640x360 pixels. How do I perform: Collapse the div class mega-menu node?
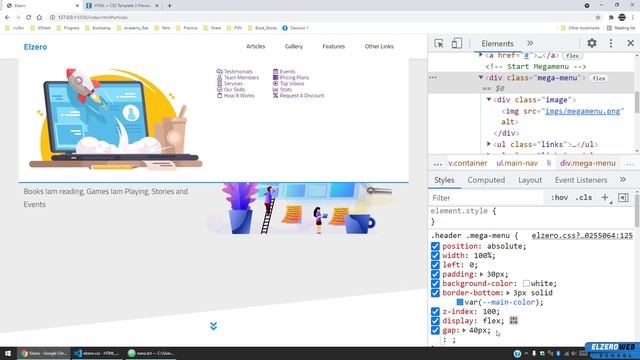tap(481, 78)
